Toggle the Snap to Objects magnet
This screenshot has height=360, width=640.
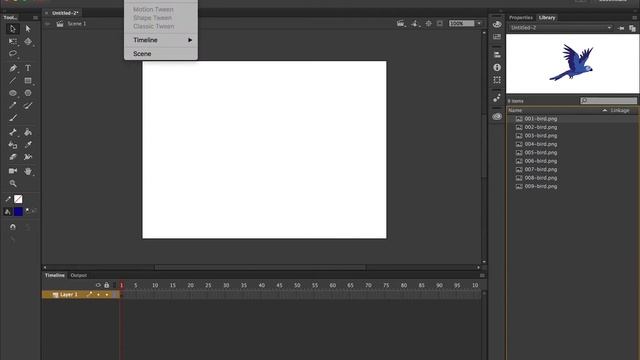13,227
